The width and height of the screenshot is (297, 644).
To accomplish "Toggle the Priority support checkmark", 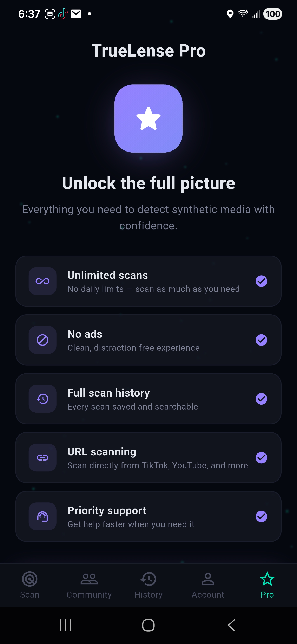I will [261, 516].
